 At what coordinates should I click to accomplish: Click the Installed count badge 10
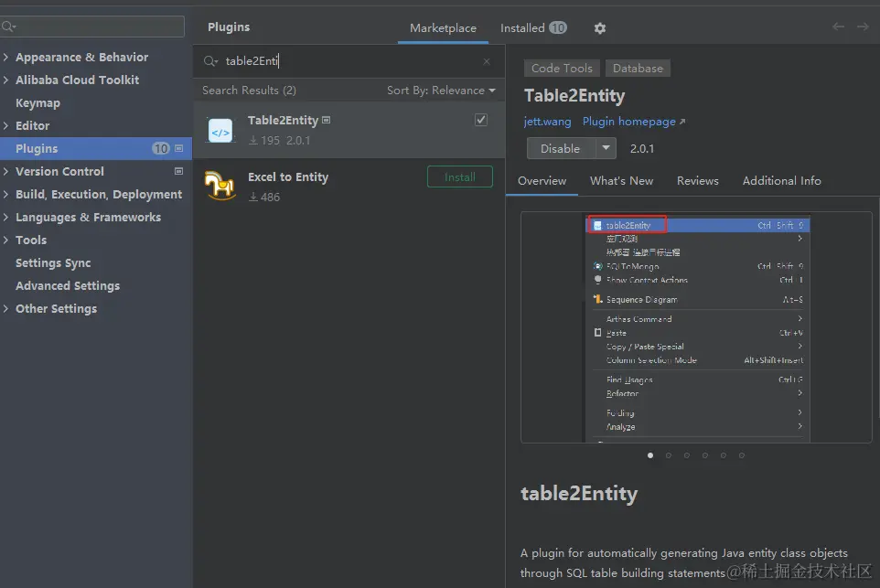(558, 27)
